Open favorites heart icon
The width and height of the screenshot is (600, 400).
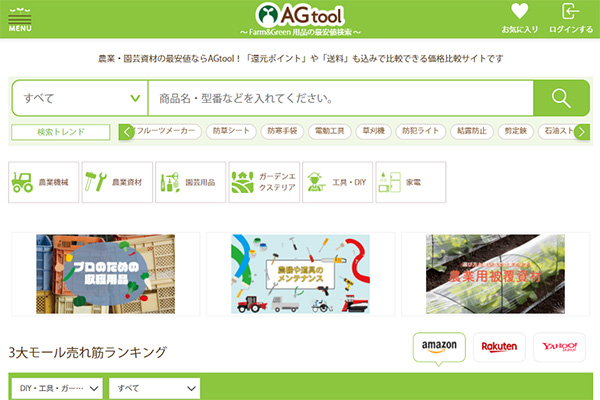coord(520,18)
